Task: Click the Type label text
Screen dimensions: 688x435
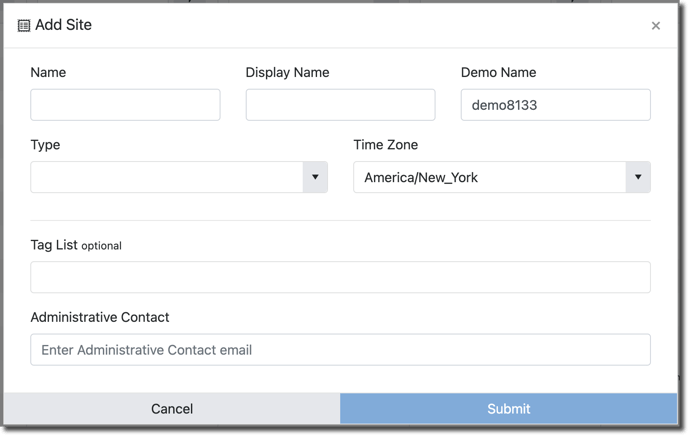Action: [x=45, y=145]
